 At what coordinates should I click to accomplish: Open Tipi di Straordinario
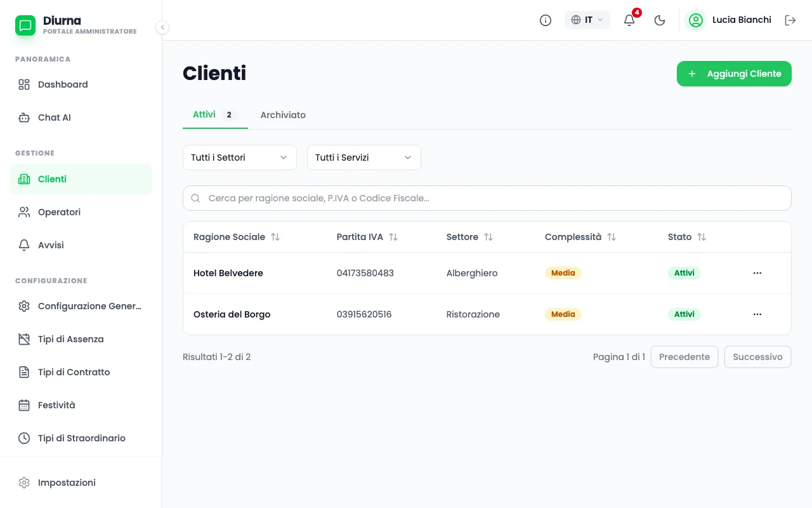click(x=81, y=438)
